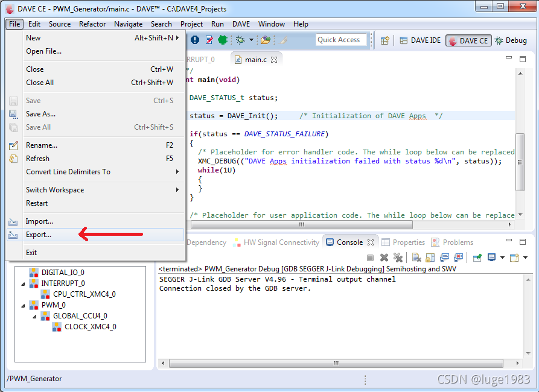Maximize the editor pane
The width and height of the screenshot is (539, 392).
523,58
